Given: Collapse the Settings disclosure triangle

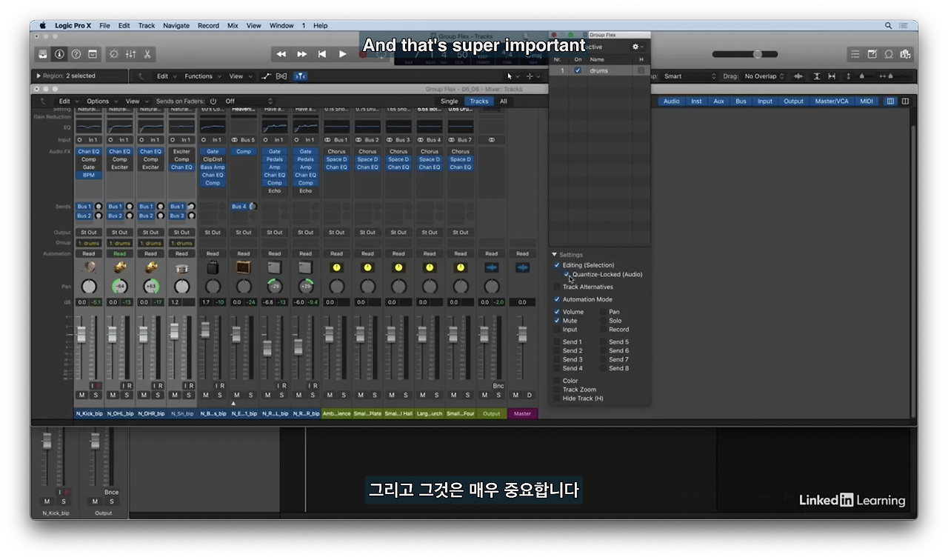Looking at the screenshot, I should click(x=555, y=255).
